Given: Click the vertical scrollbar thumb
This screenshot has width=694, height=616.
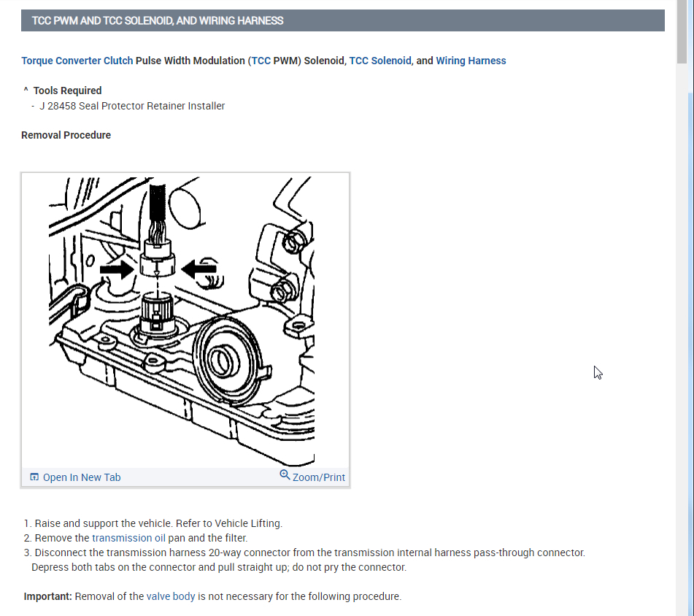Looking at the screenshot, I should [682, 32].
